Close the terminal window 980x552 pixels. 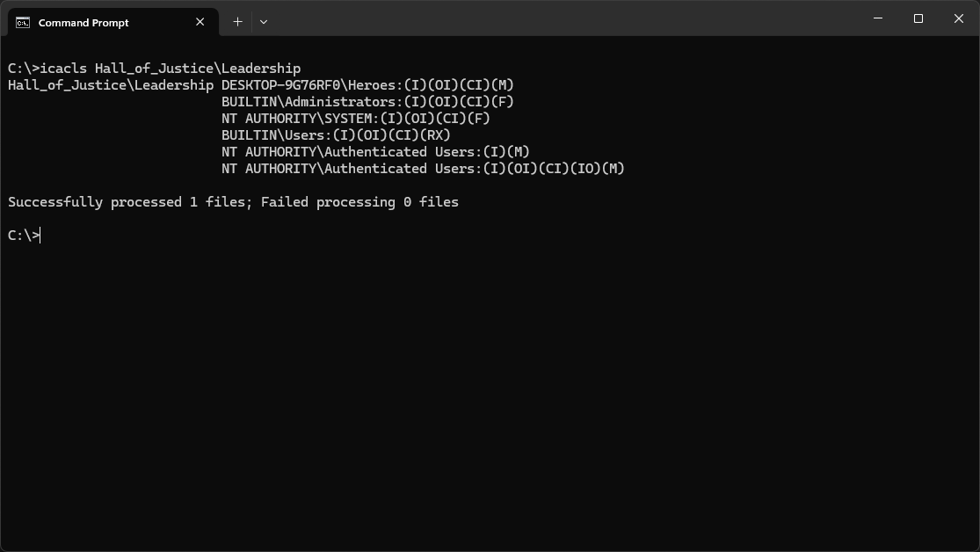[959, 18]
